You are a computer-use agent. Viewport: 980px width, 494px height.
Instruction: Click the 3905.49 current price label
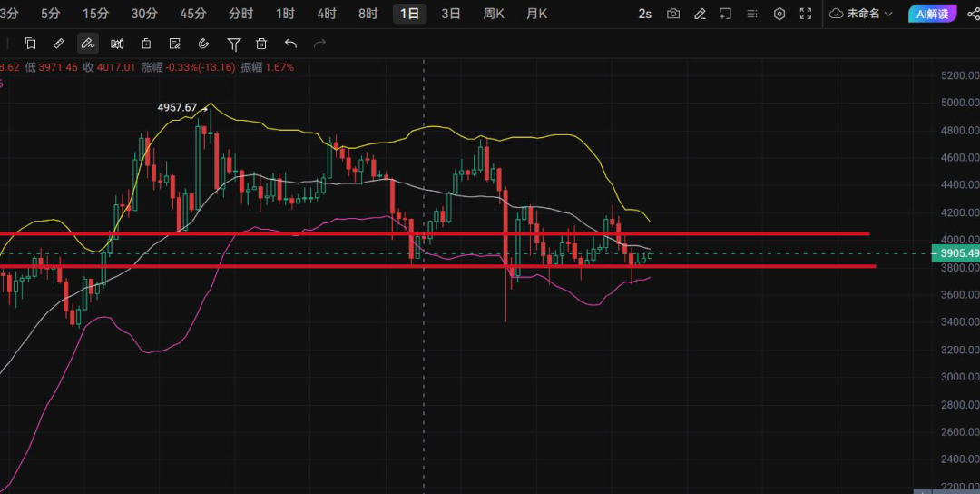(x=959, y=253)
